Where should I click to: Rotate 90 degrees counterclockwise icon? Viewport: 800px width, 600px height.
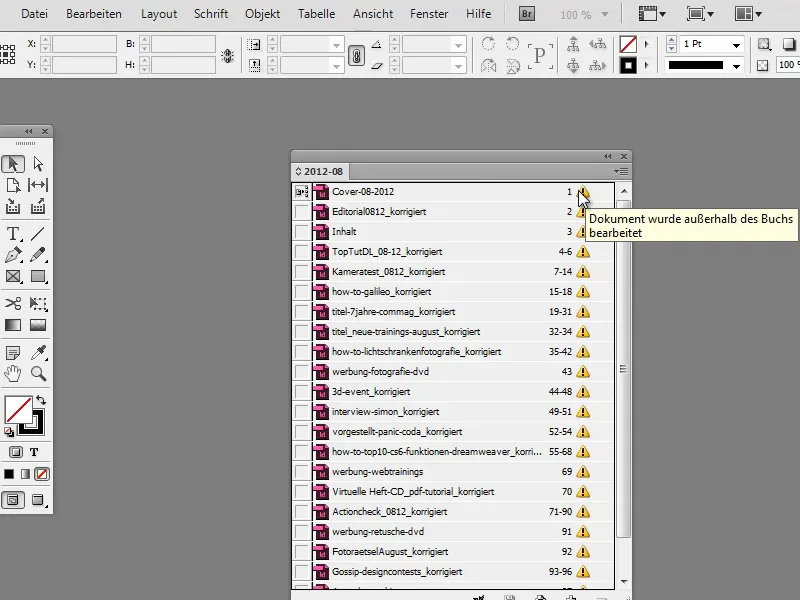point(513,44)
